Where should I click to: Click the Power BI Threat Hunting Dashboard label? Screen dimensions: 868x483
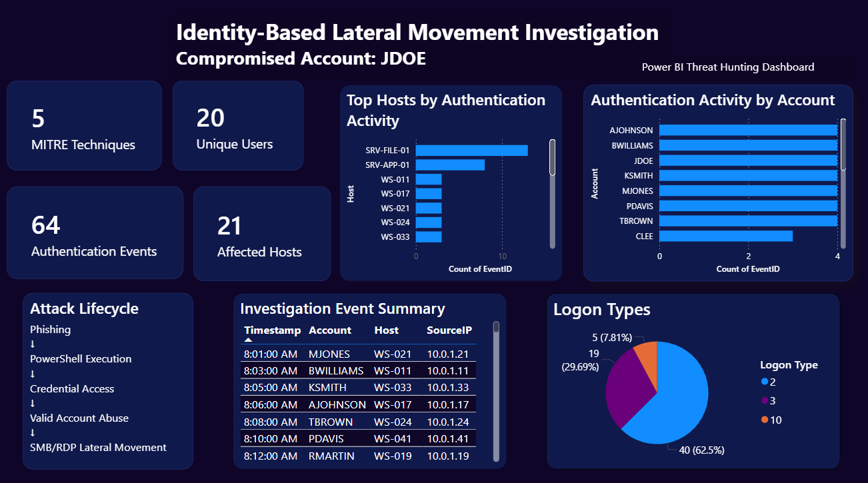728,67
